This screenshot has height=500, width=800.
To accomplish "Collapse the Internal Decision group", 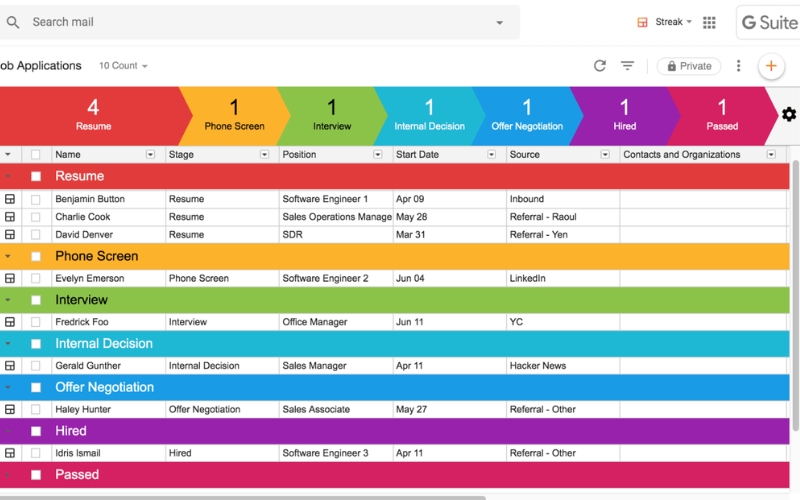I will [8, 343].
